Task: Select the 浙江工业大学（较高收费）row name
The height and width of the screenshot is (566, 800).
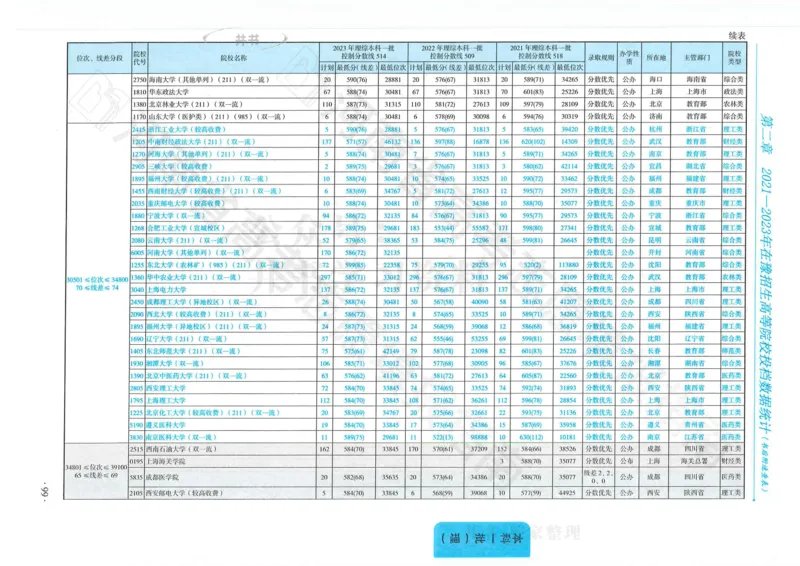Action: click(x=187, y=129)
